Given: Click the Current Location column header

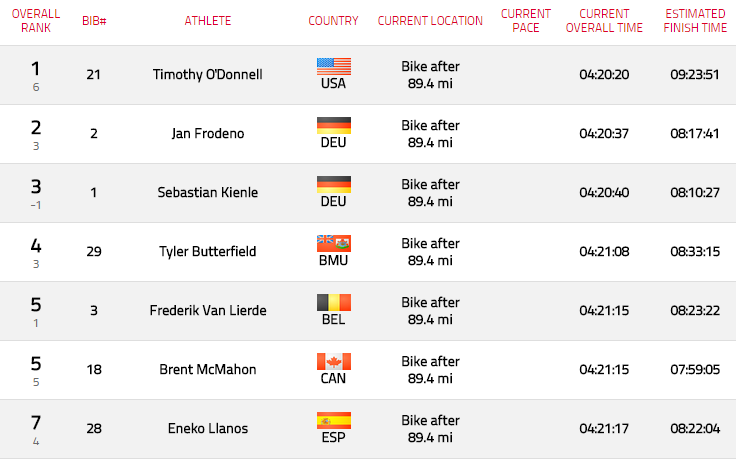Looking at the screenshot, I should [430, 21].
